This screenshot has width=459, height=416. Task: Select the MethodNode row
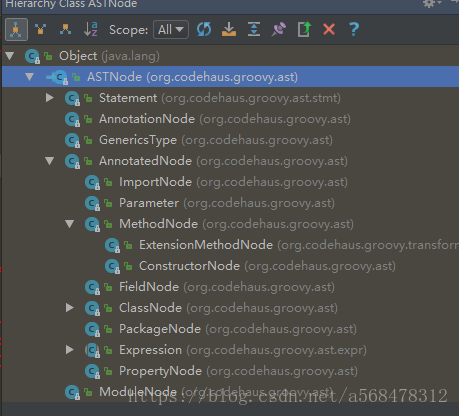(230, 224)
